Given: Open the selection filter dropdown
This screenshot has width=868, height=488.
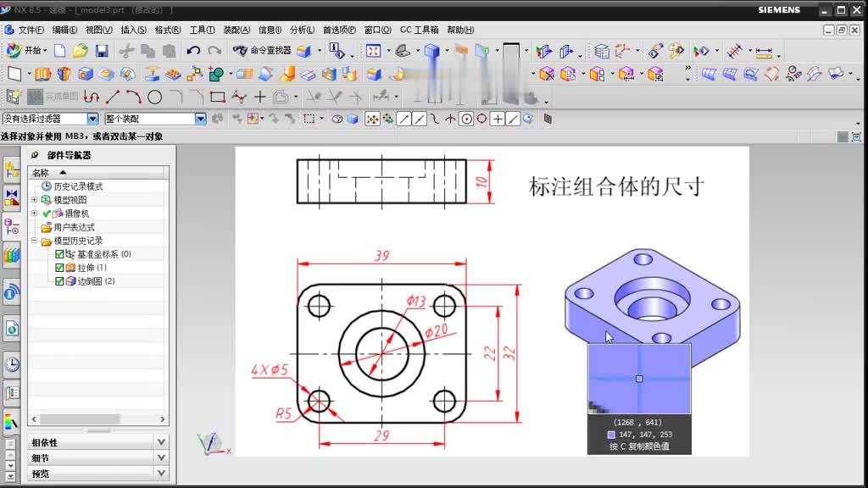Looking at the screenshot, I should (92, 118).
